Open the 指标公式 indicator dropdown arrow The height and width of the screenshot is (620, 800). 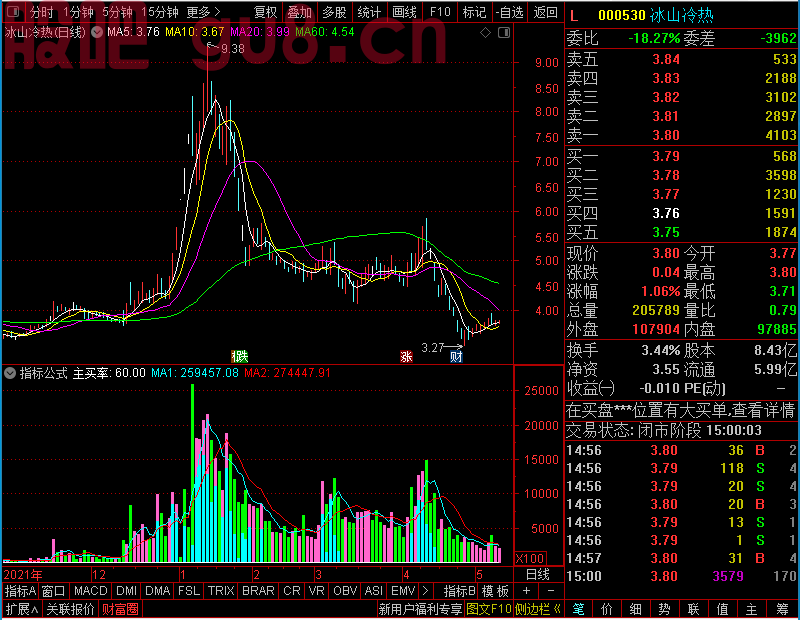(x=10, y=373)
